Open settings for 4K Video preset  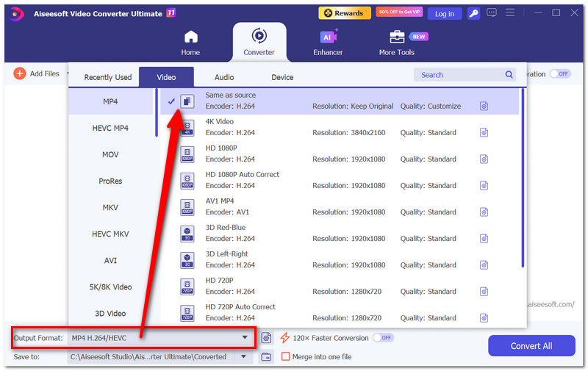point(484,133)
